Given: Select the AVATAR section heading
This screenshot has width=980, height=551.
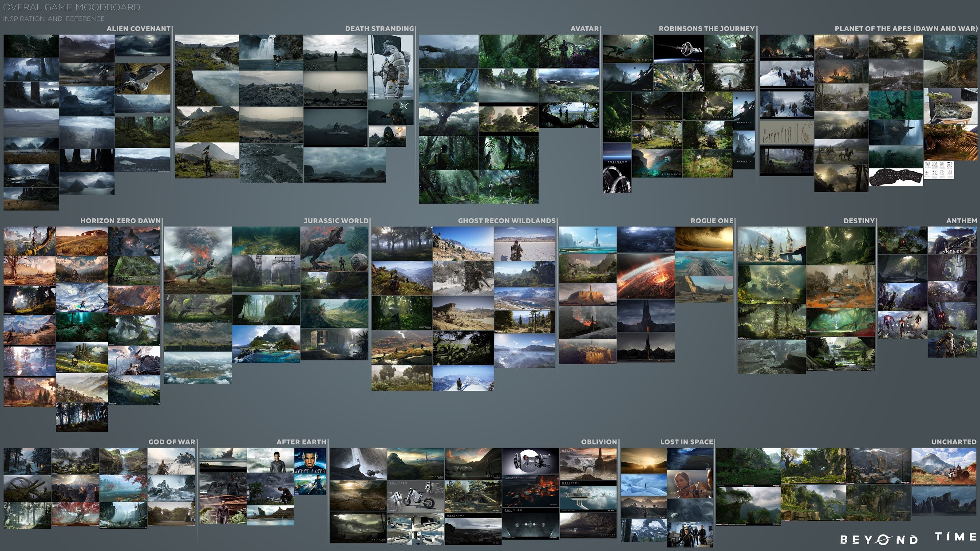Looking at the screenshot, I should 585,28.
